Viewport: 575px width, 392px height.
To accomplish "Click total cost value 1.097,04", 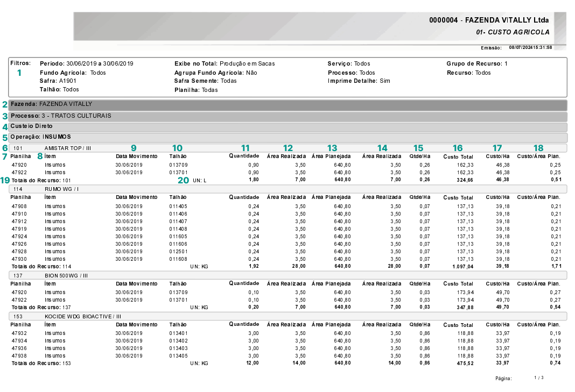I will click(x=463, y=267).
